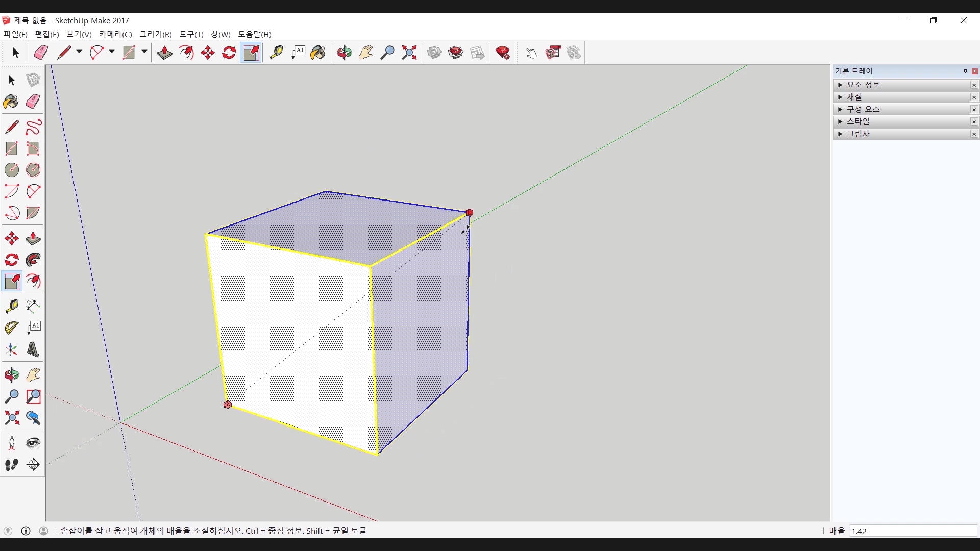Click the red corner scale grip on cube

(470, 213)
